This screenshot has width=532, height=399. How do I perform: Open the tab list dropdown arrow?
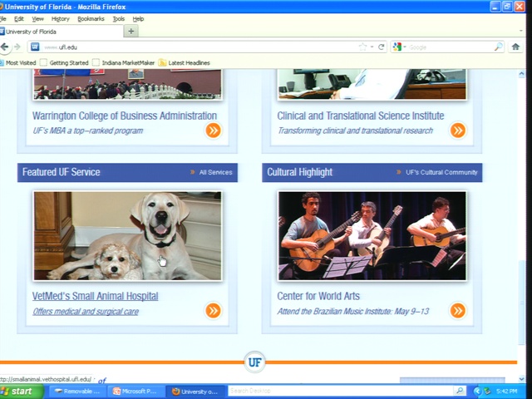coord(521,32)
